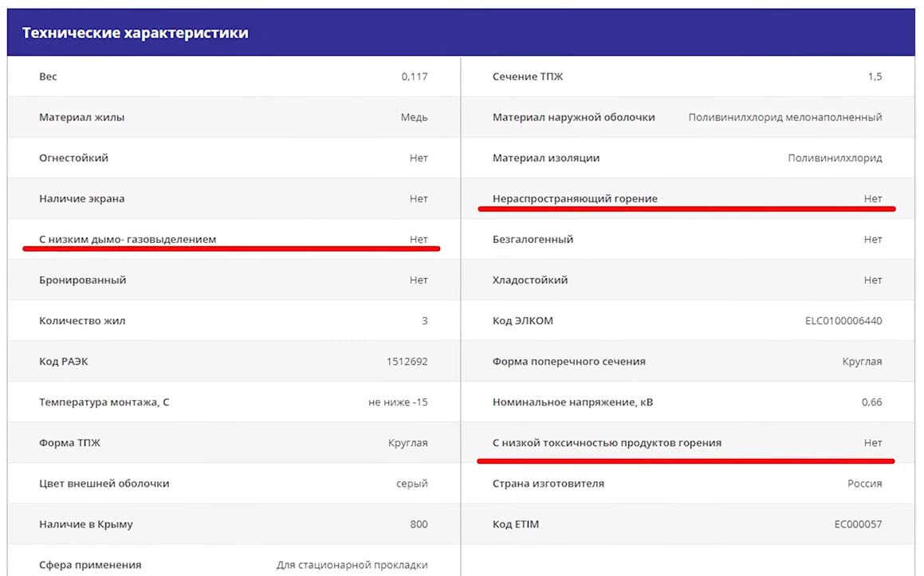Click the weight value 0,117
The image size is (924, 576).
415,76
